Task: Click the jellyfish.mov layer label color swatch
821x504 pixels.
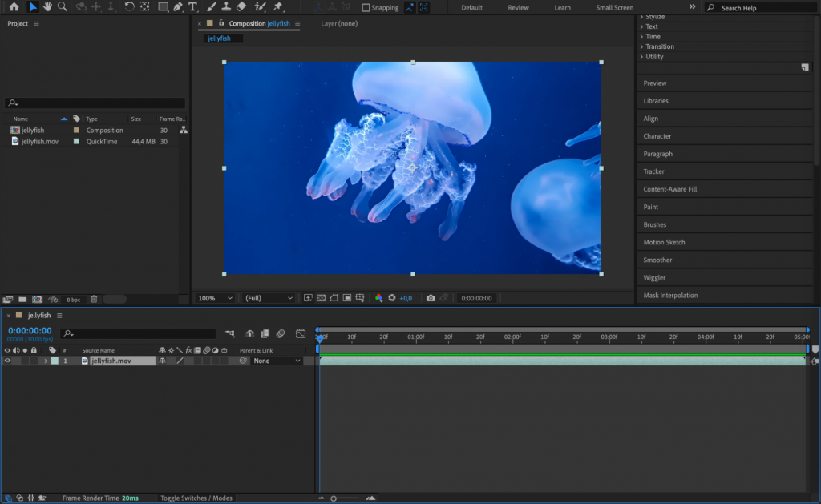Action: 53,361
